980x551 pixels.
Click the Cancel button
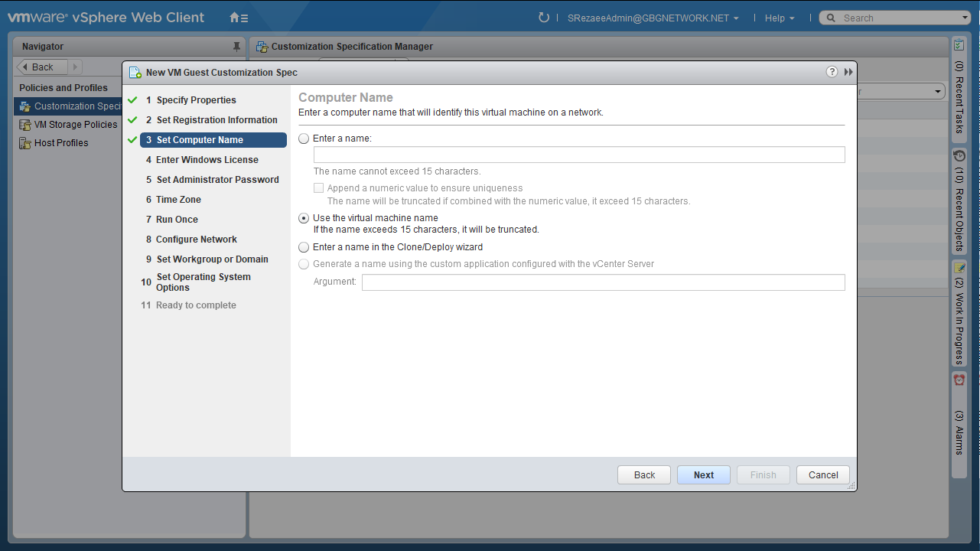(822, 475)
